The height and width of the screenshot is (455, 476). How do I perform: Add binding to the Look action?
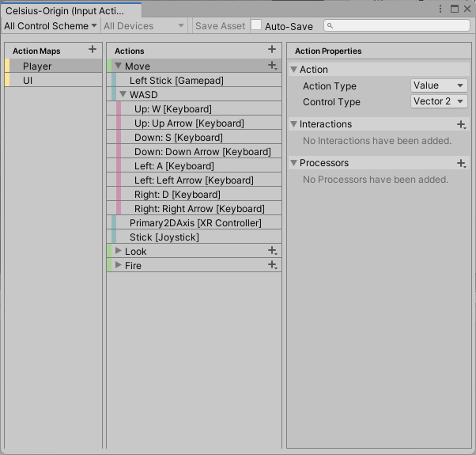[273, 251]
